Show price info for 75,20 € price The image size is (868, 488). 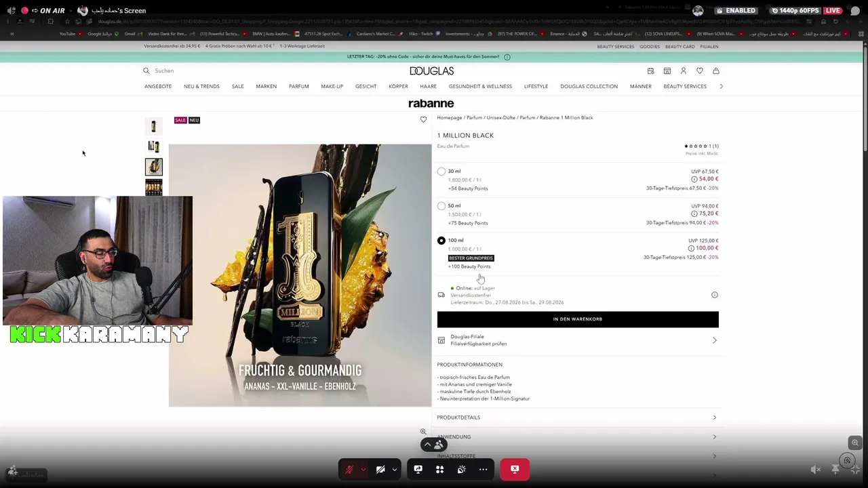[694, 214]
